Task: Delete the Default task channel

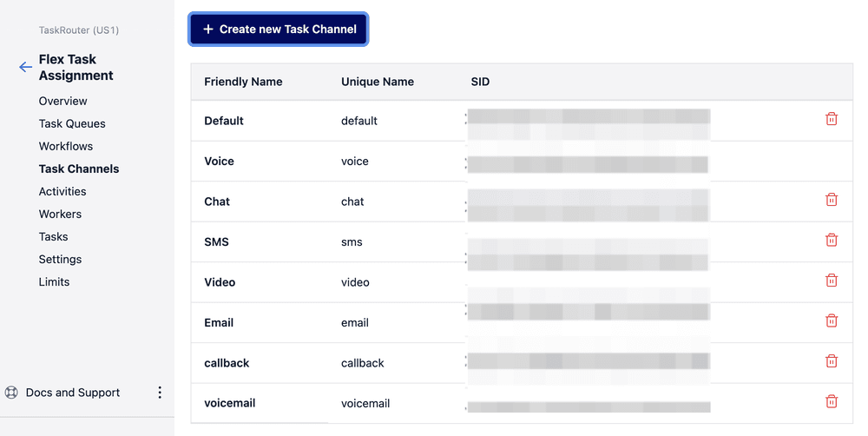Action: pyautogui.click(x=831, y=119)
